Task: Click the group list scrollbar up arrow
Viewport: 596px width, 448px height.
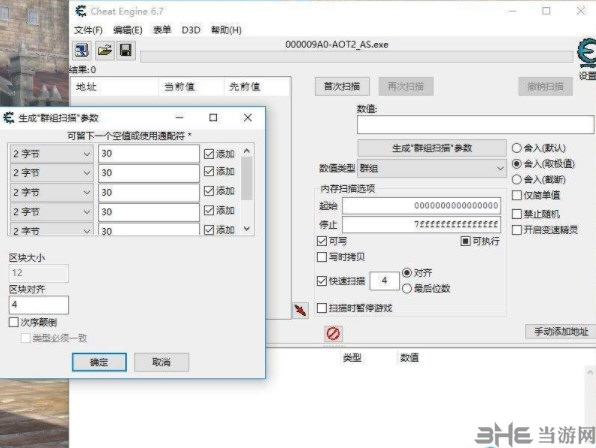Action: [x=247, y=151]
